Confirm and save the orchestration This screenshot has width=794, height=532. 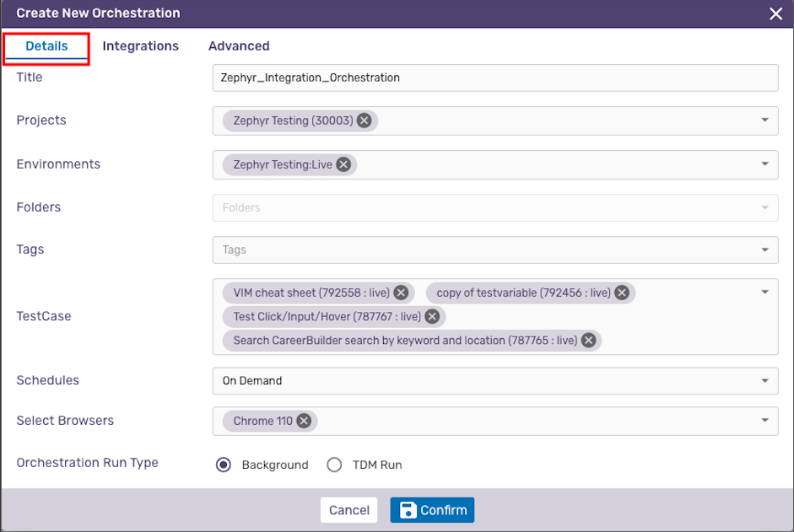[x=432, y=510]
